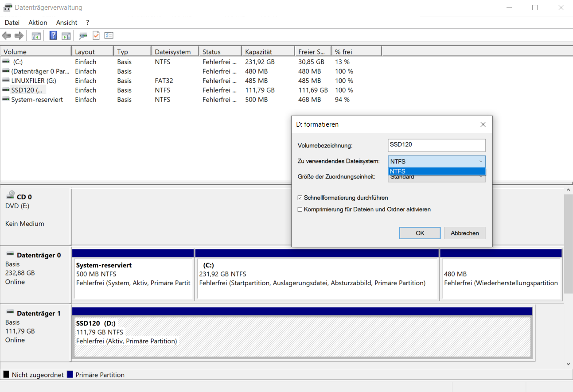
Task: Open Größe der Zuordnungseinheit dropdown
Action: tap(437, 178)
